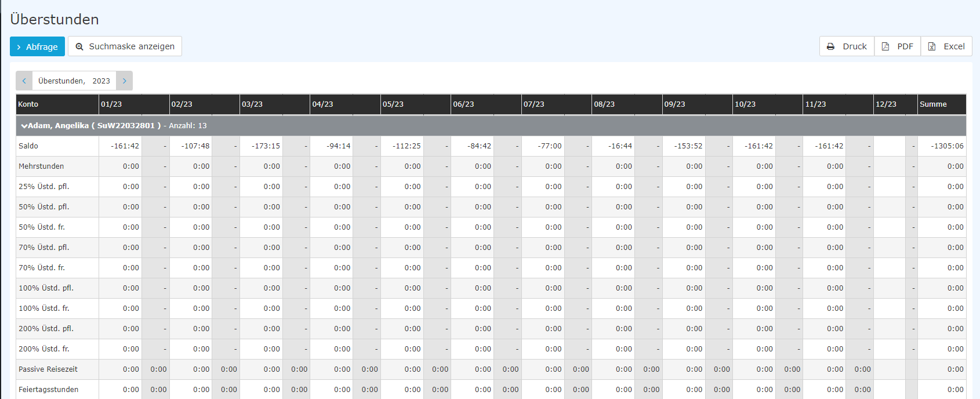Click the Saldo row label

tap(28, 146)
